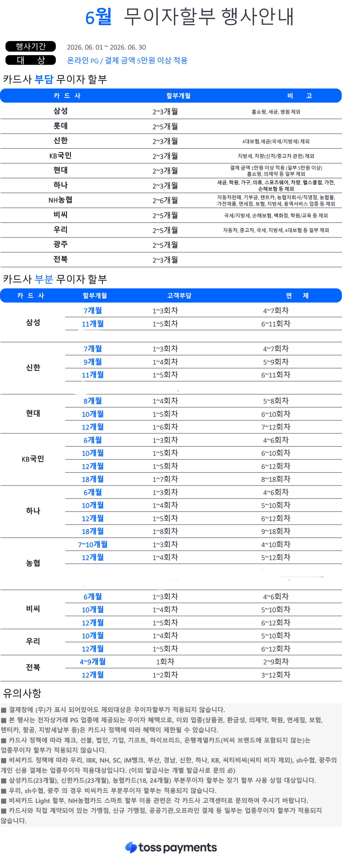Select the '5~9회차' exemption cell
This screenshot has height=868, width=342.
pos(276,362)
